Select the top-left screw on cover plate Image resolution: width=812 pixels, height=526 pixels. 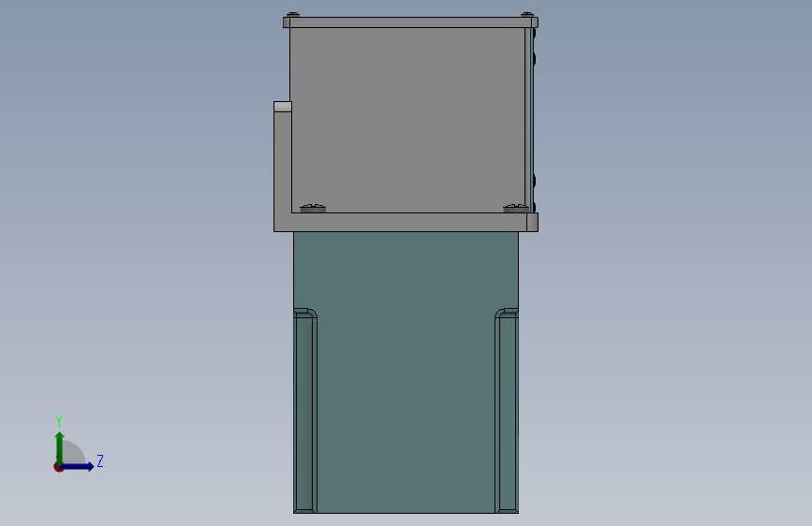[293, 14]
